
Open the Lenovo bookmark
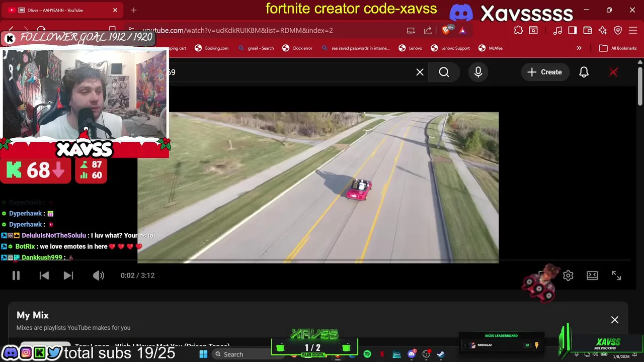click(x=411, y=48)
